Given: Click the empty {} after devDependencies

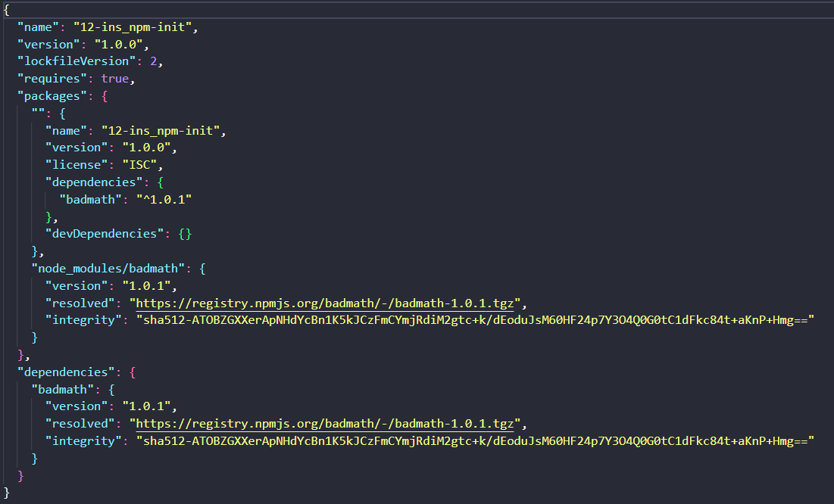Looking at the screenshot, I should tap(185, 234).
